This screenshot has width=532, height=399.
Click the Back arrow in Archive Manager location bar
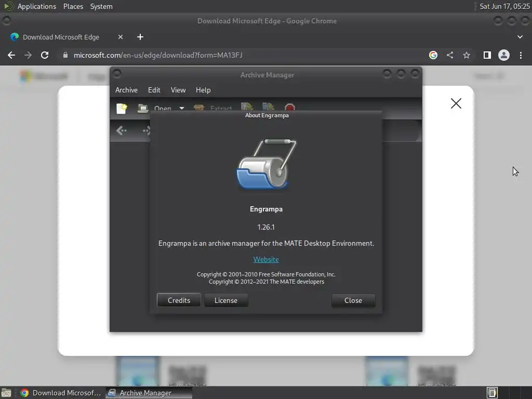[x=121, y=130]
